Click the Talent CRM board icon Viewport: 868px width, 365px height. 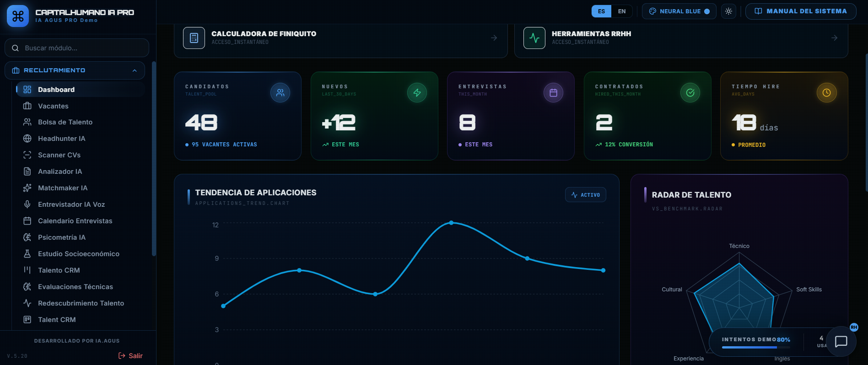(27, 320)
